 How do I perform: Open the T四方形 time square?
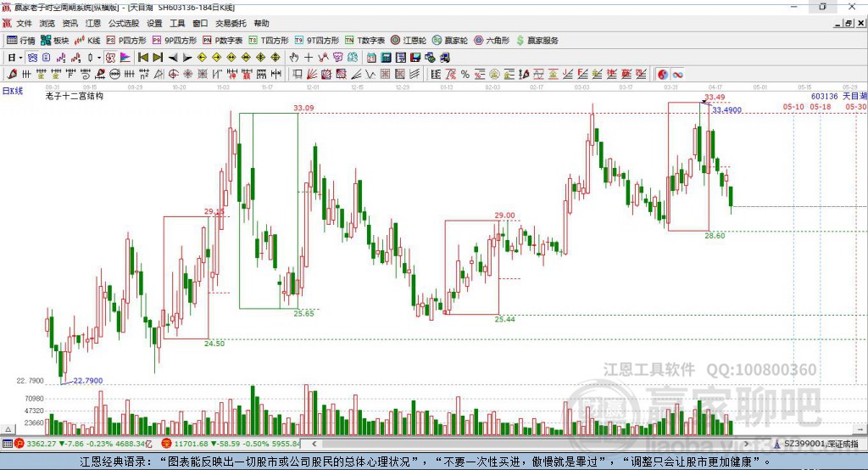pos(269,41)
